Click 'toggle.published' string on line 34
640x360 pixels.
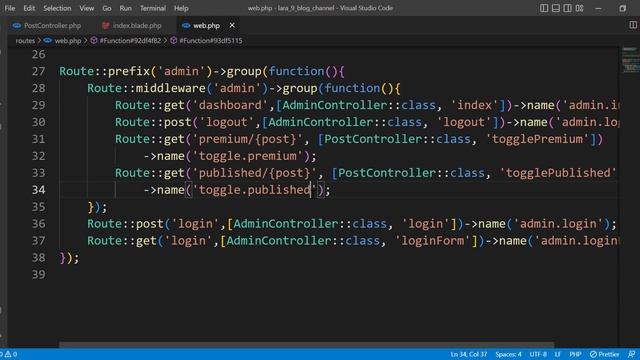pos(254,190)
